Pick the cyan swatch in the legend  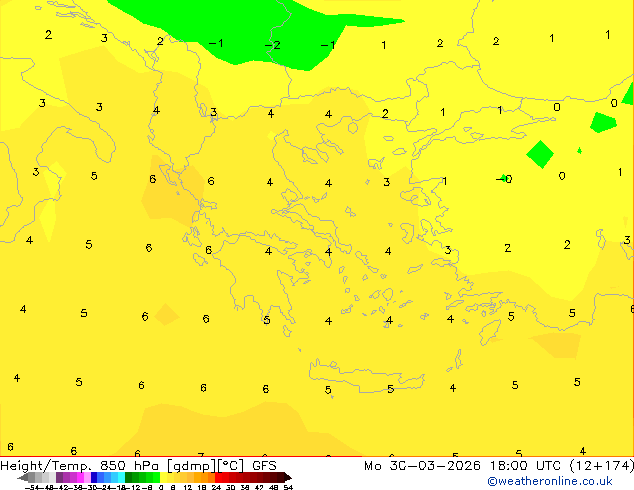pyautogui.click(x=121, y=477)
